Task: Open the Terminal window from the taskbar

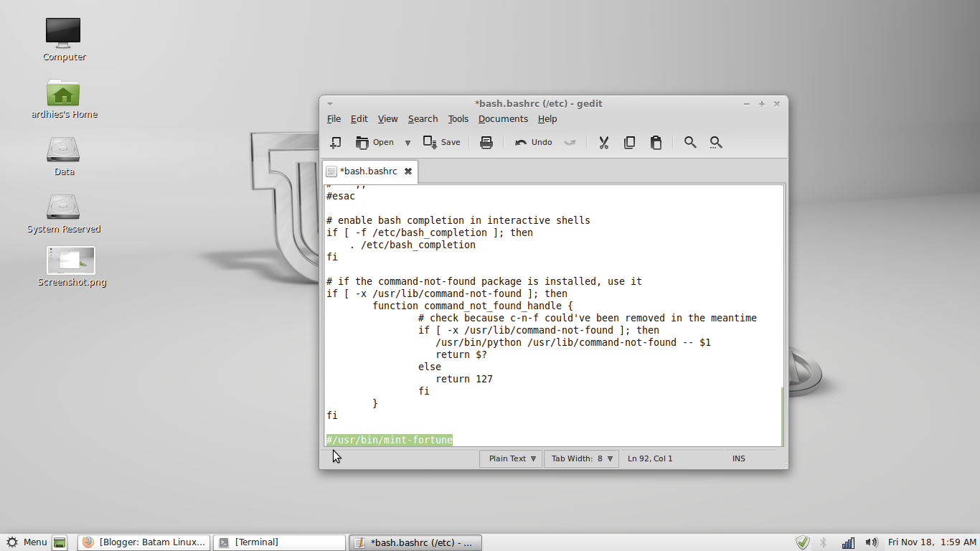Action: pyautogui.click(x=278, y=542)
